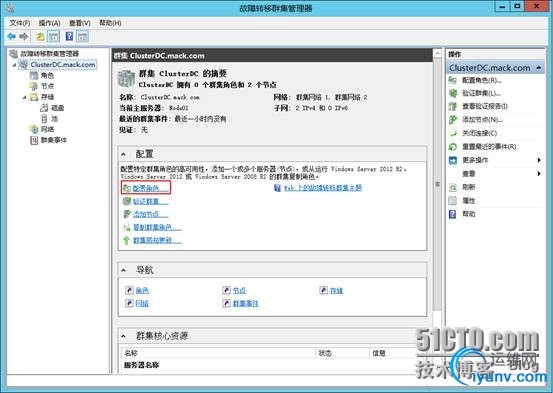This screenshot has width=553, height=393.
Task: Click 帮助 in the actions pane
Action: pos(469,214)
